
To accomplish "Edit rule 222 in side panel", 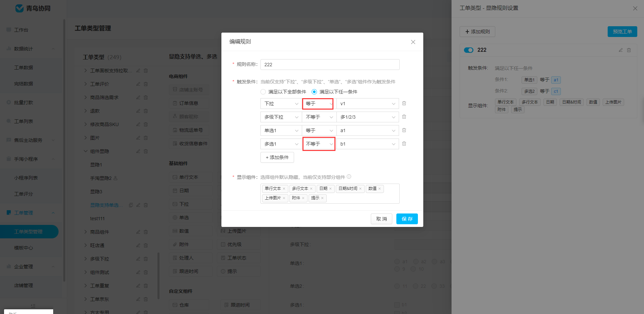I will coord(621,50).
